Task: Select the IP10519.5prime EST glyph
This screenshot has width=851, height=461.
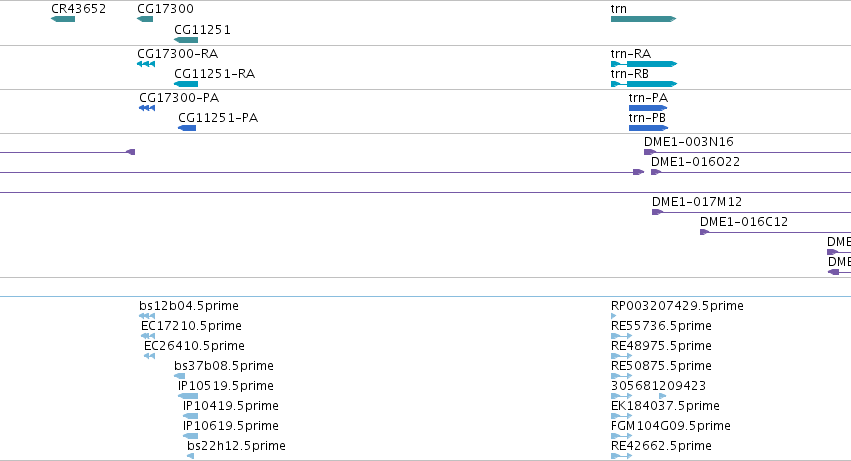Action: point(188,396)
